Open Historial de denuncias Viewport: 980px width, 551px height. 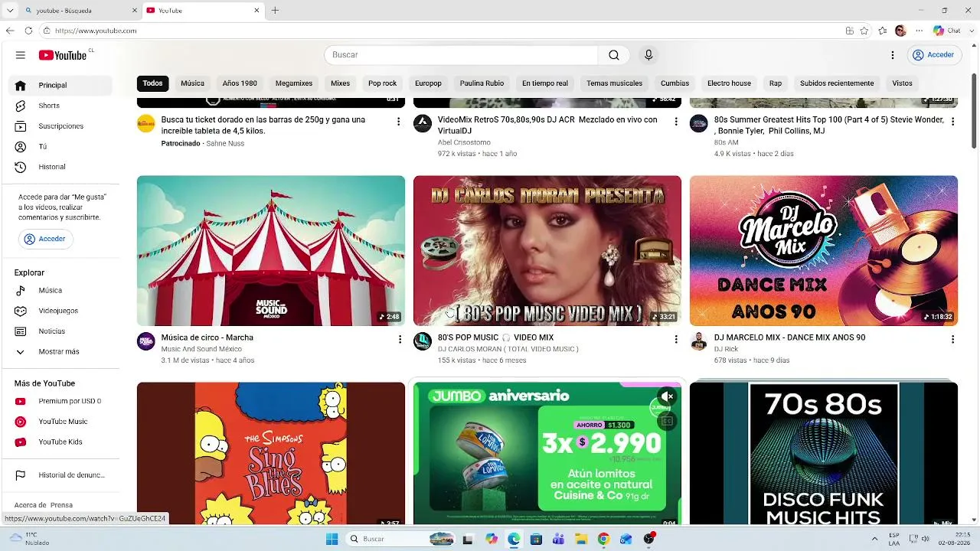(61, 475)
